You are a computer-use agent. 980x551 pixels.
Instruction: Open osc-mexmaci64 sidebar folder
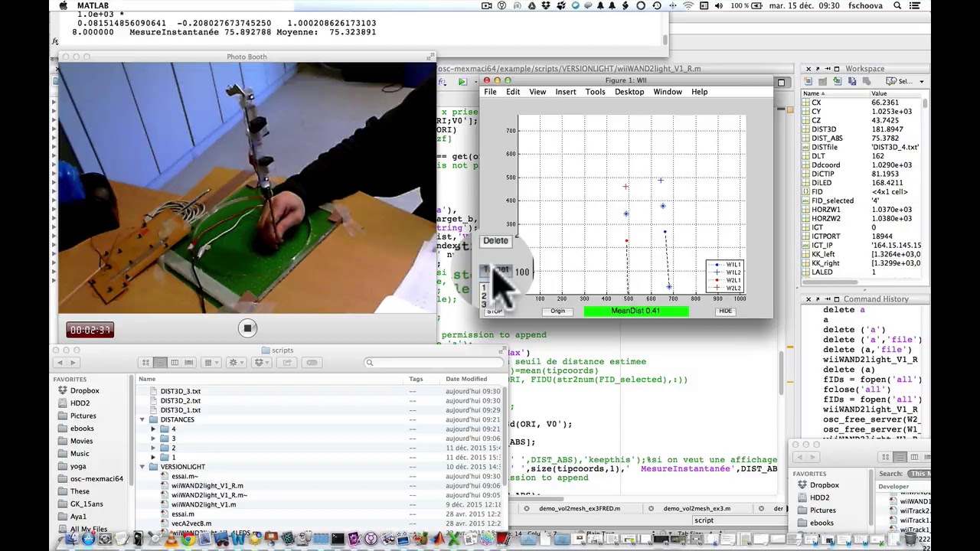tap(96, 478)
